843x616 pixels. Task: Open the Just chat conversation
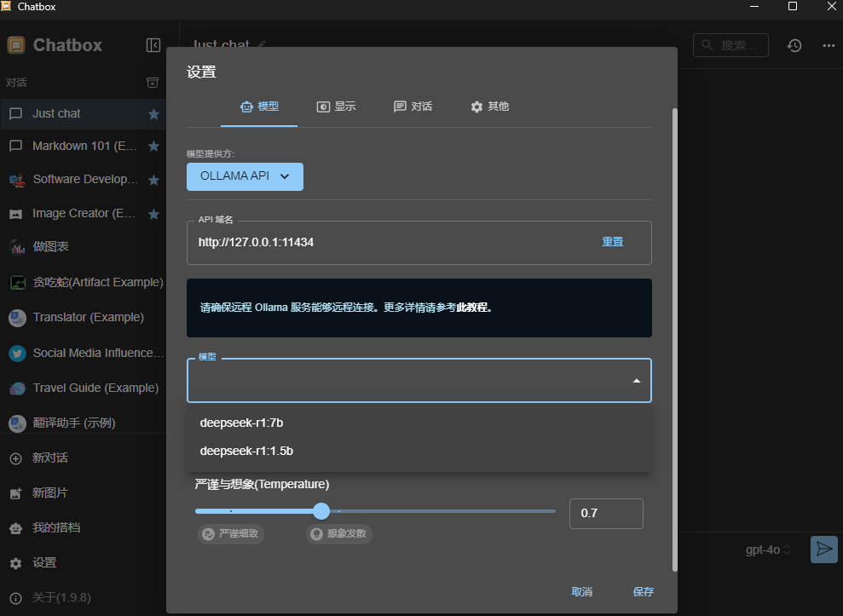83,114
